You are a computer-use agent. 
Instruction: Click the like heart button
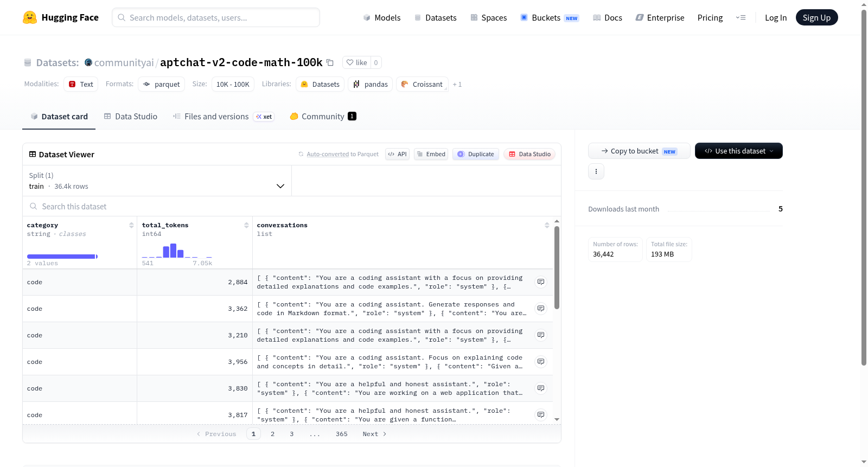[x=356, y=62]
